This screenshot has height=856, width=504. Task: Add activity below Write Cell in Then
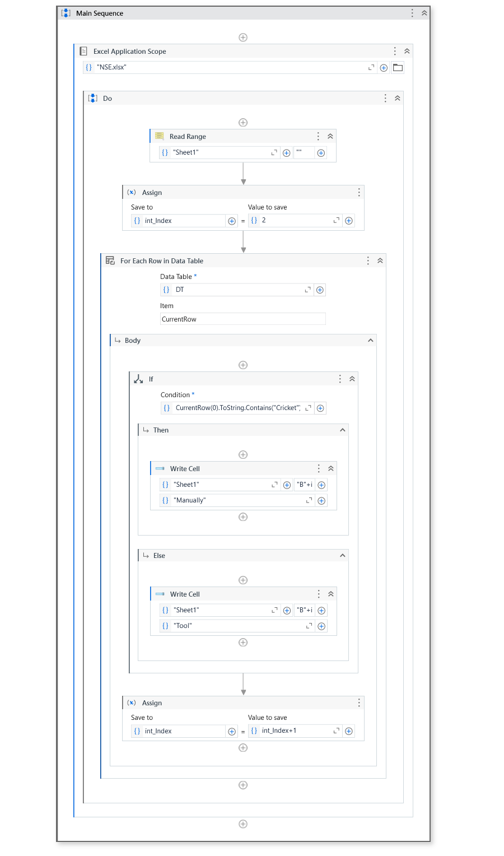[x=243, y=517]
